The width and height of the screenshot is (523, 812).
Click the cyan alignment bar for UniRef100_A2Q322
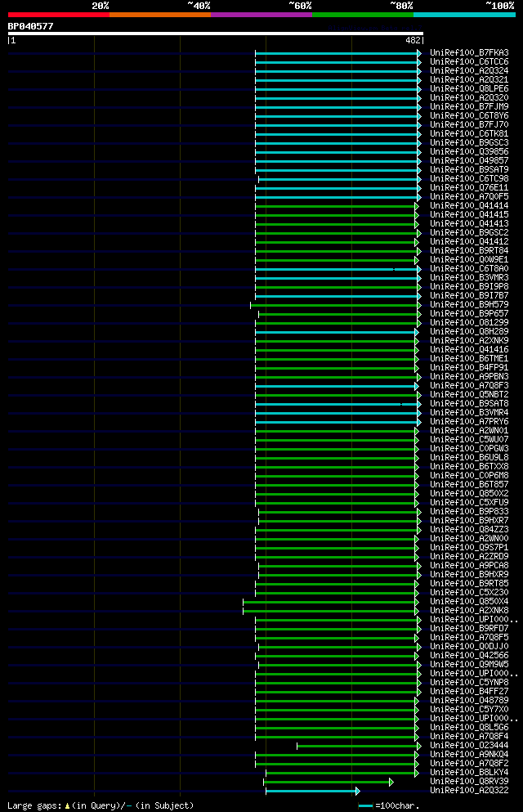click(311, 792)
